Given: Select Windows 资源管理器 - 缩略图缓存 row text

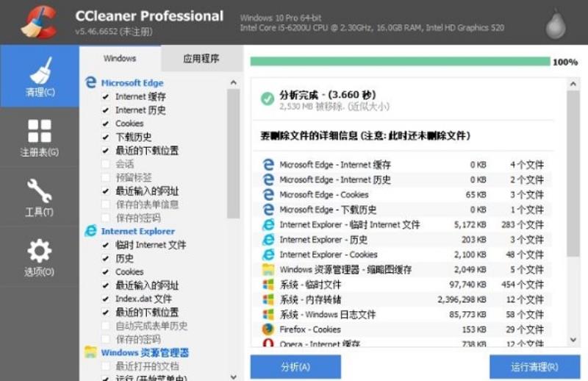Looking at the screenshot, I should click(345, 269).
